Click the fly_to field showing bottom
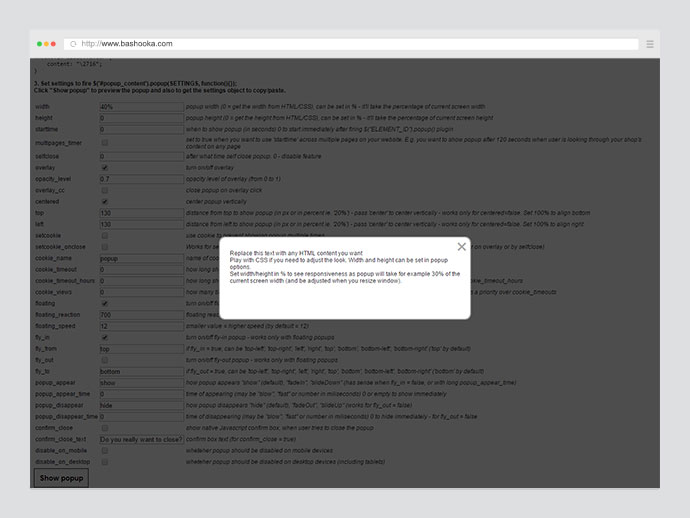Viewport: 690px width, 518px height. tap(141, 371)
